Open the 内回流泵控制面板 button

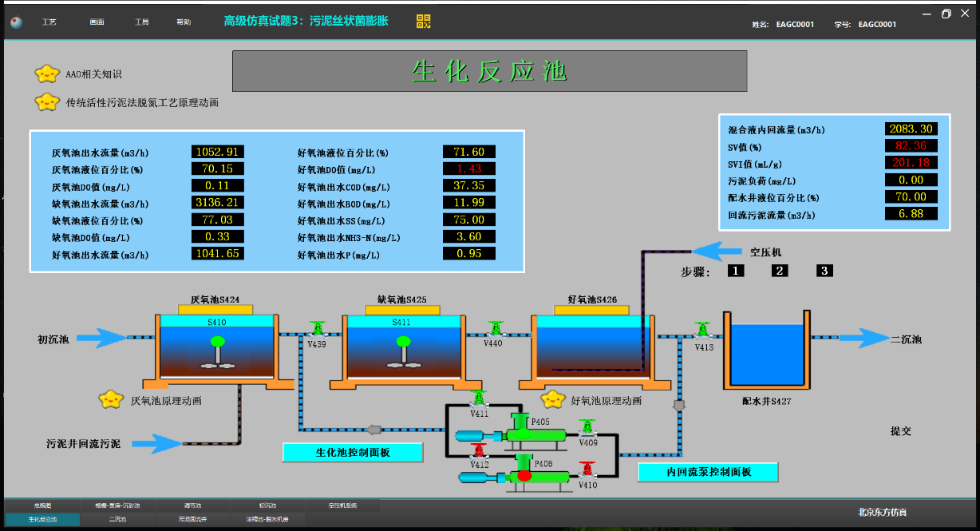(x=708, y=472)
